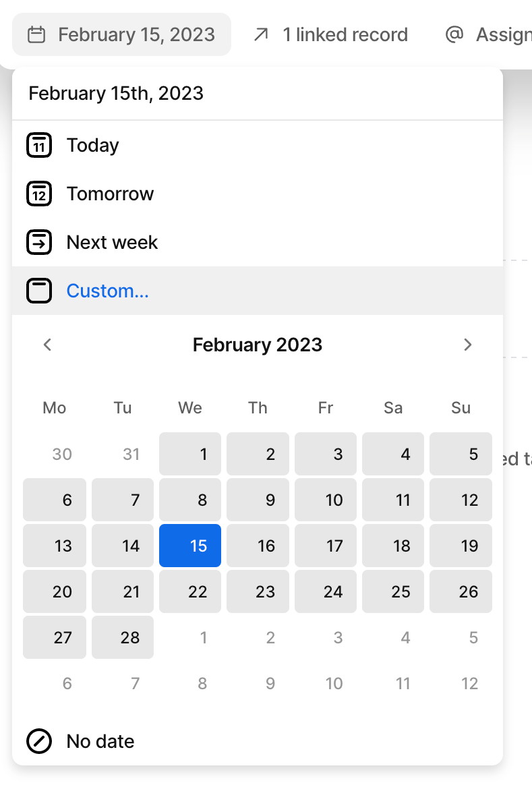Open the date picker via February 15, 2023 field
Image resolution: width=532 pixels, height=787 pixels.
tap(121, 34)
